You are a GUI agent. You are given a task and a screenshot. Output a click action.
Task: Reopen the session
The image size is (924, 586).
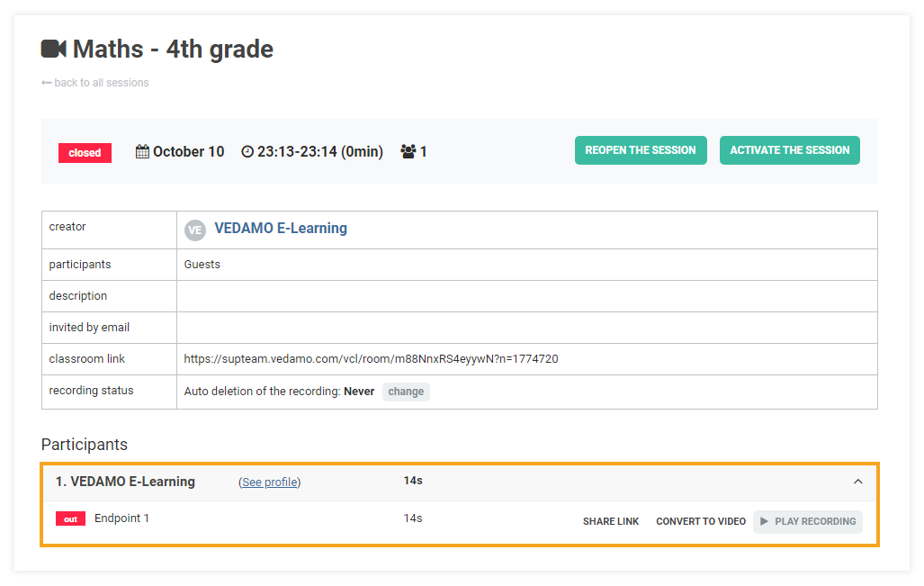coord(641,150)
